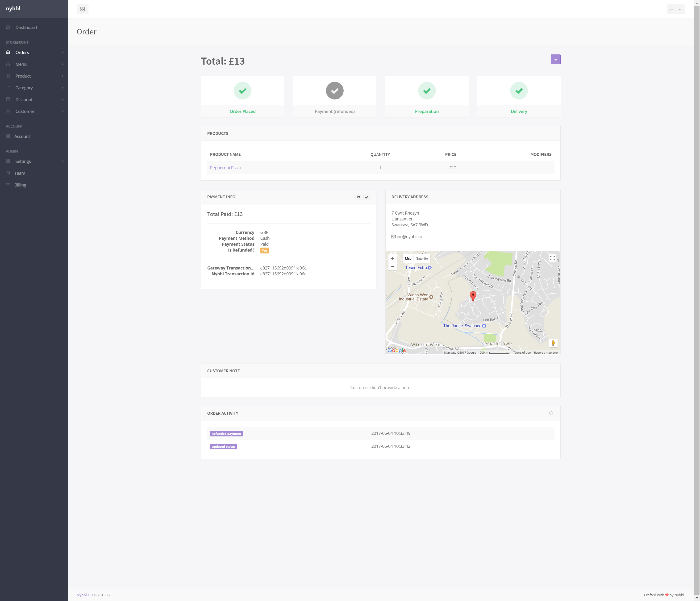Click the Menu sidebar icon

tap(8, 64)
